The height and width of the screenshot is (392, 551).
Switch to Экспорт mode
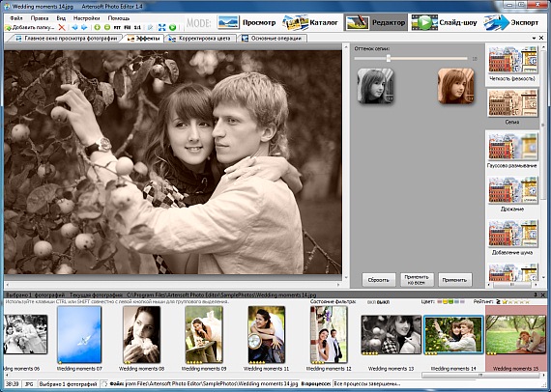511,22
